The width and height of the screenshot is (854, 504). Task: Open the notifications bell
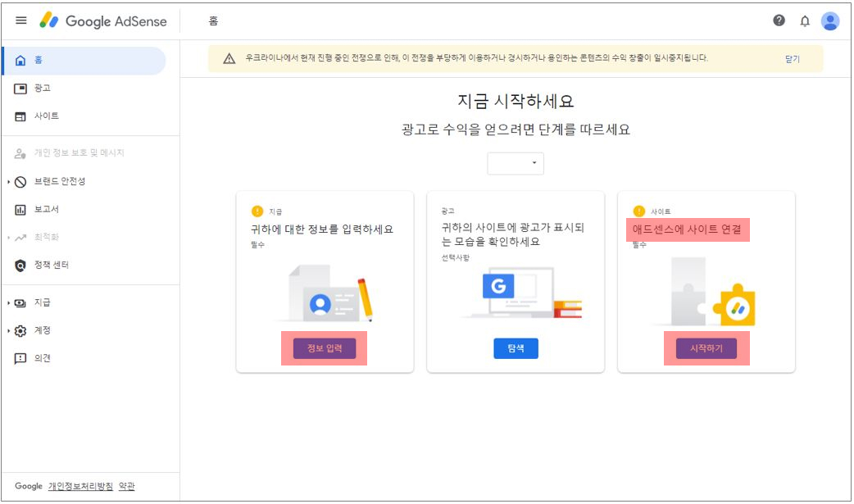[x=804, y=21]
